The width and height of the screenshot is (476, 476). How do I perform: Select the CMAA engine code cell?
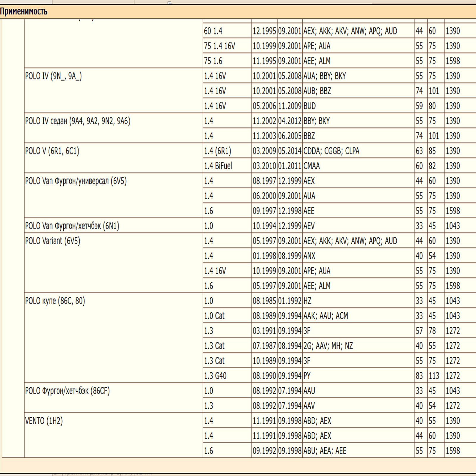[311, 166]
